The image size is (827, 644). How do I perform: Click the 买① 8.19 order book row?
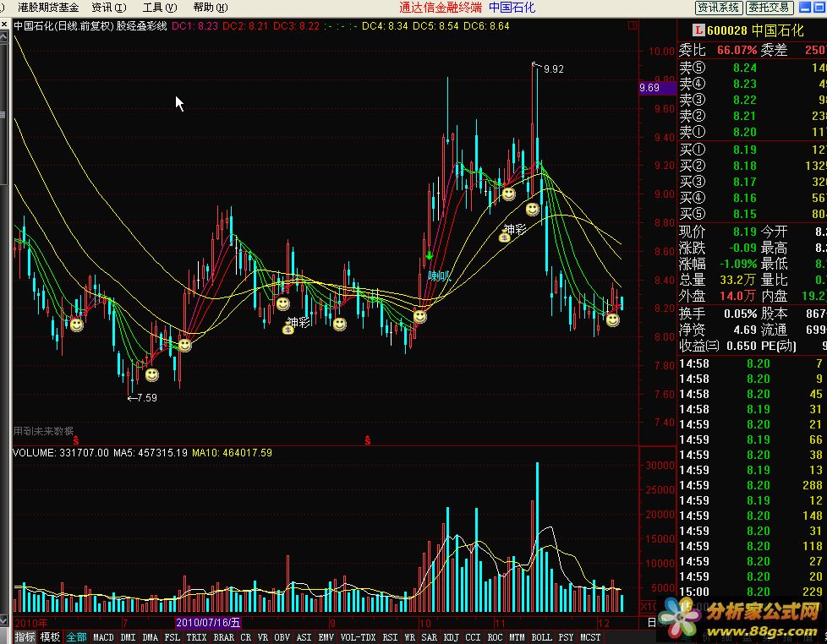(752, 150)
